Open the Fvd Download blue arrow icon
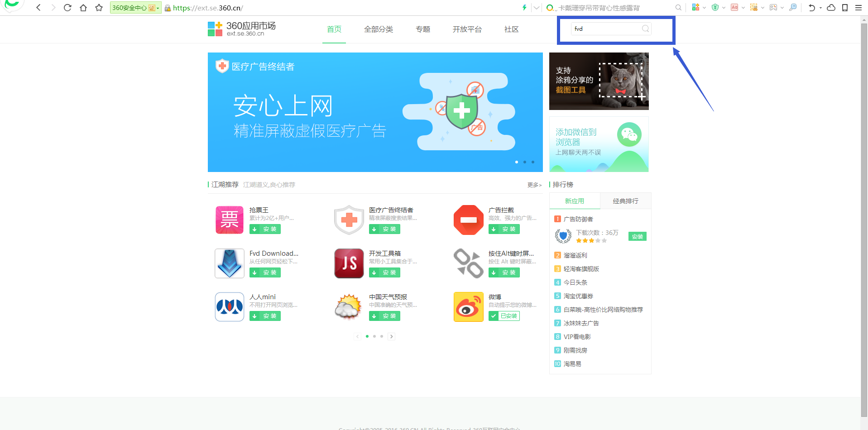This screenshot has width=868, height=430. click(230, 263)
